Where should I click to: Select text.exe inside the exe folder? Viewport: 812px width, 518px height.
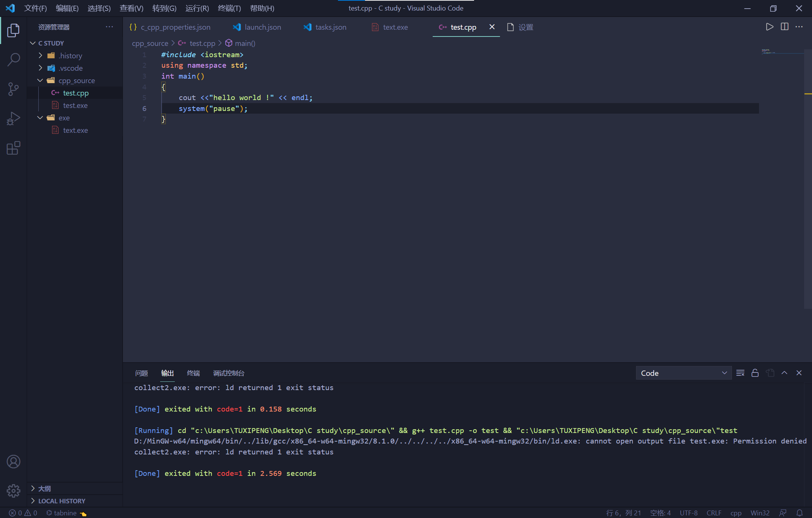76,130
